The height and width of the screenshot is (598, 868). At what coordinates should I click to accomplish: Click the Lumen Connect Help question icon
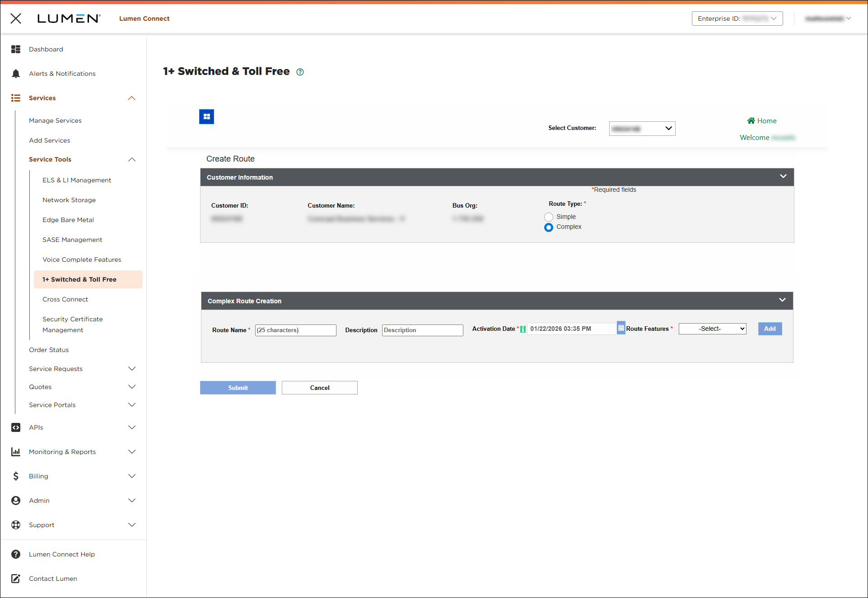pyautogui.click(x=16, y=554)
